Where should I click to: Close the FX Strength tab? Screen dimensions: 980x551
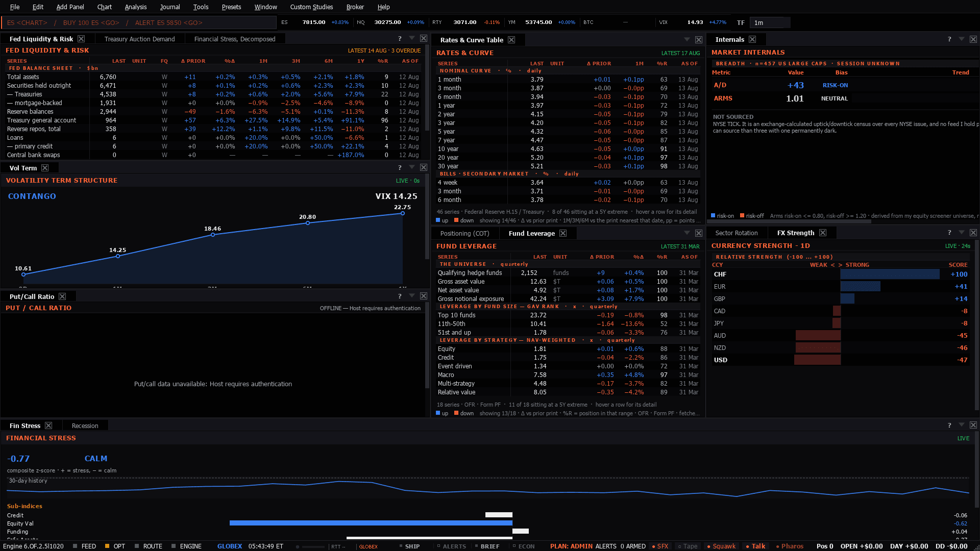coord(823,233)
